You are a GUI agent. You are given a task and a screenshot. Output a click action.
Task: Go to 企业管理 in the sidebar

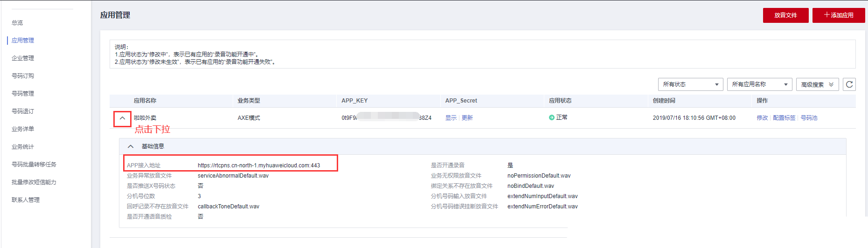[23, 58]
